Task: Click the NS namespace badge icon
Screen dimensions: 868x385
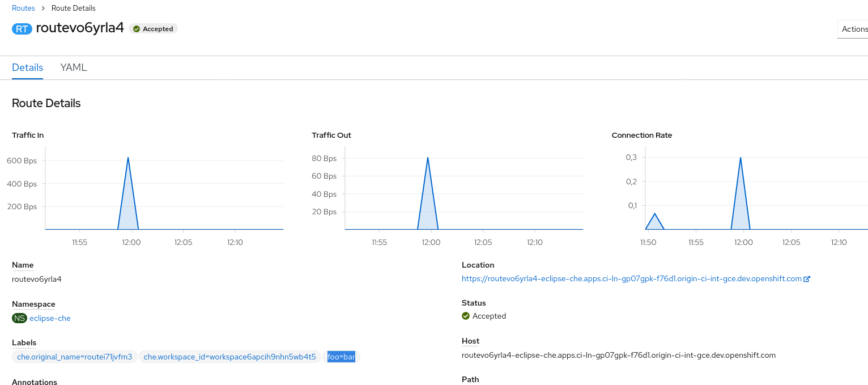Action: point(19,318)
